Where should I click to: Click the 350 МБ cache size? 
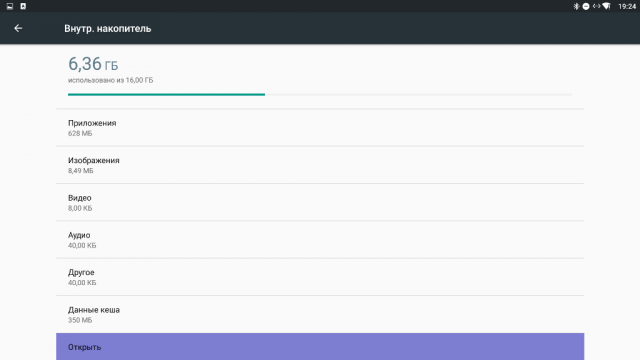click(x=80, y=320)
